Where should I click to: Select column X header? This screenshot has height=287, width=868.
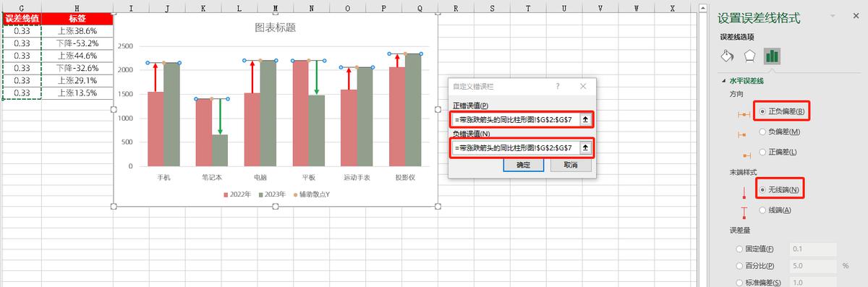[x=672, y=8]
